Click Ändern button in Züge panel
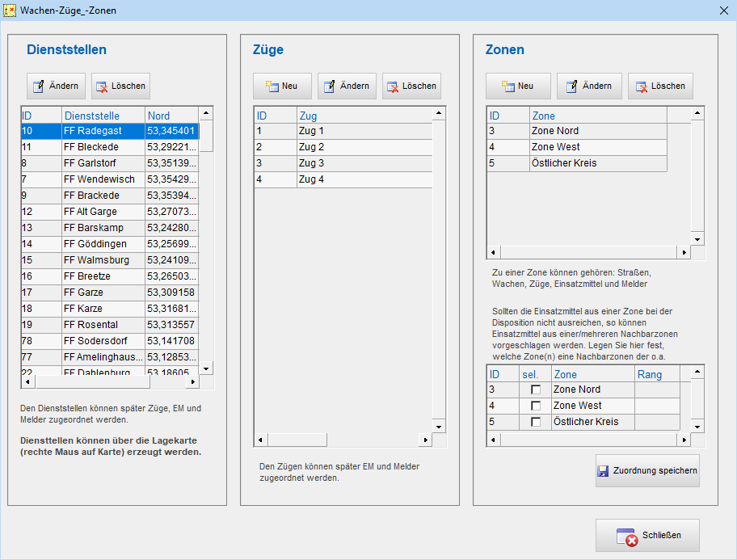This screenshot has width=737, height=560. click(x=347, y=86)
